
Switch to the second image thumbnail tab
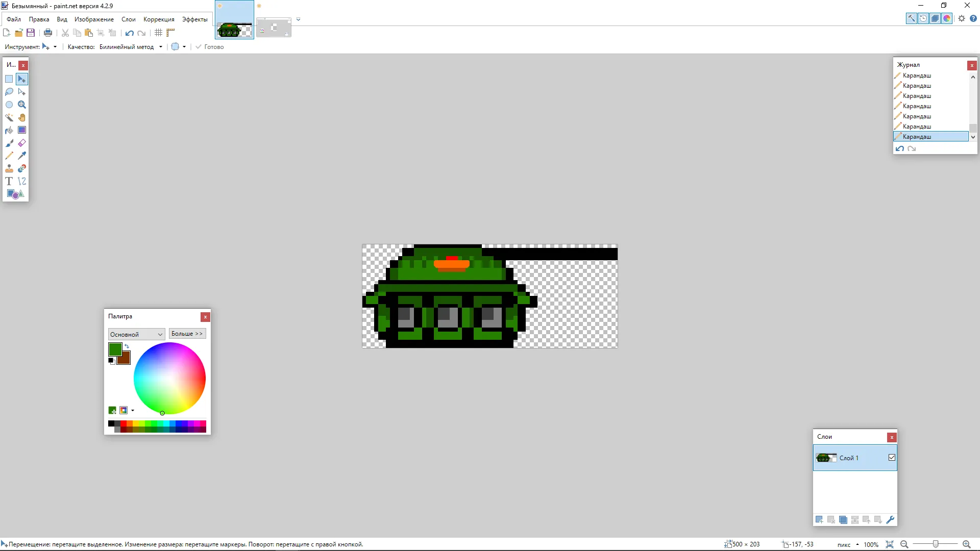coord(274,27)
